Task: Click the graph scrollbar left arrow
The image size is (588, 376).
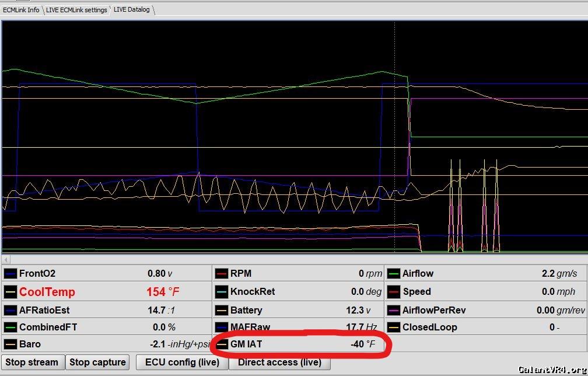Action: tap(6, 259)
